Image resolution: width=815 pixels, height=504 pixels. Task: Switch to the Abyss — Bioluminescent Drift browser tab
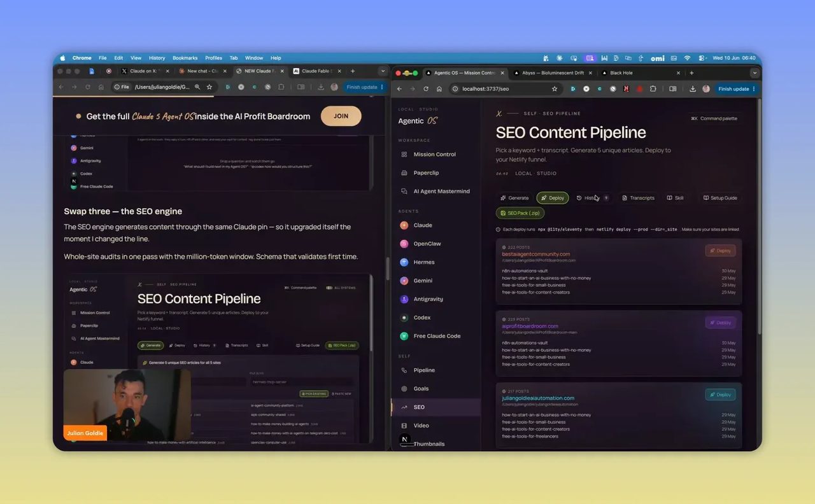coord(552,73)
